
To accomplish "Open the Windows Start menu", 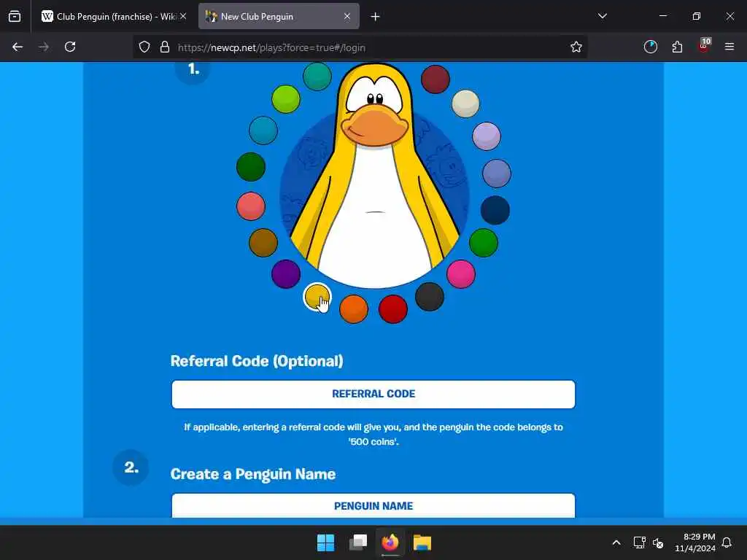I will click(x=326, y=542).
